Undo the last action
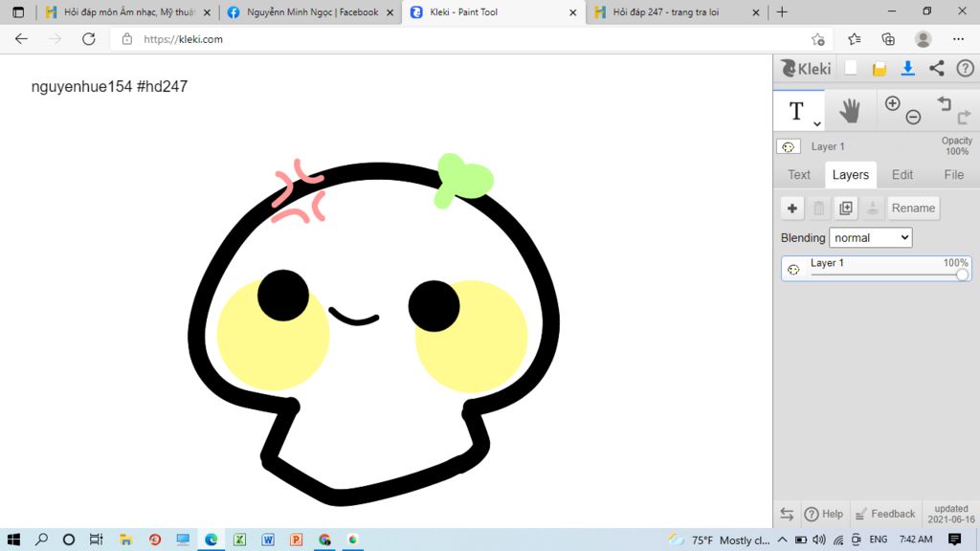980x551 pixels. 944,103
